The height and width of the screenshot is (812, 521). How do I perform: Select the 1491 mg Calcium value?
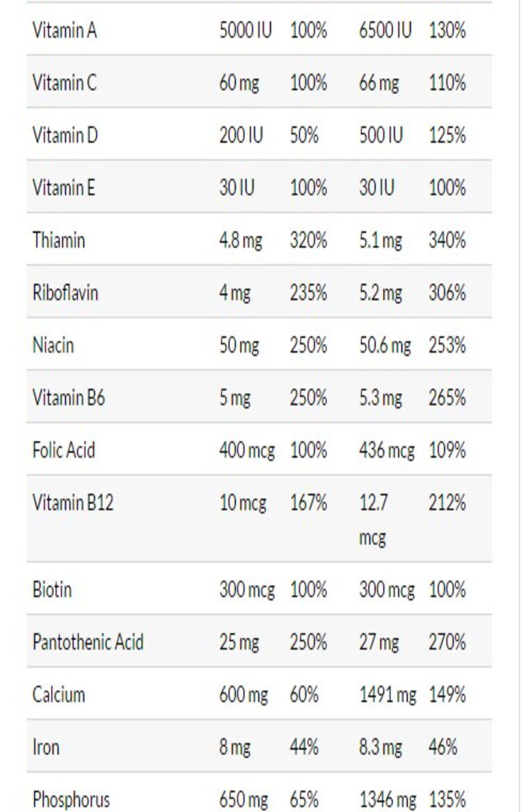pos(388,695)
